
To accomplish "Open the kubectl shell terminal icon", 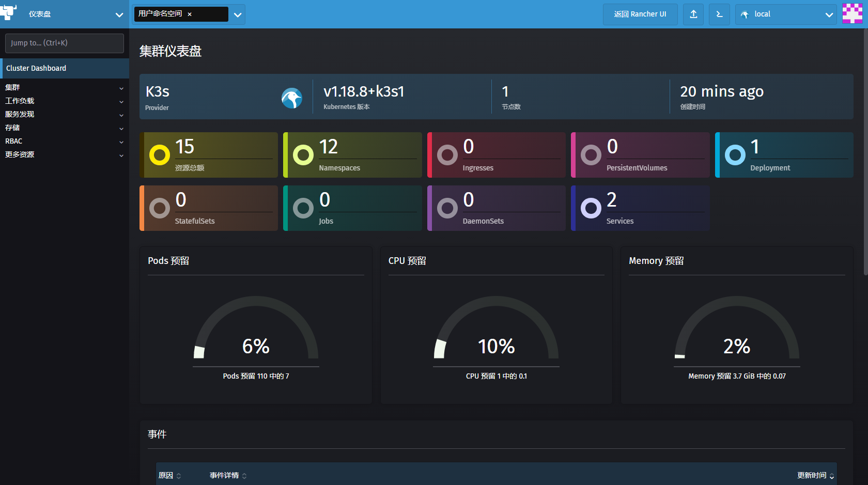I will coord(719,14).
